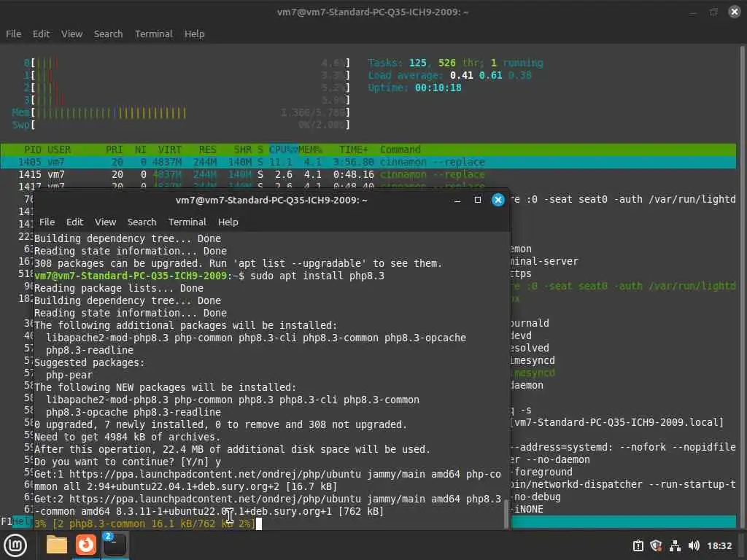Open File menu in background htop terminal
The image size is (747, 560).
(13, 34)
